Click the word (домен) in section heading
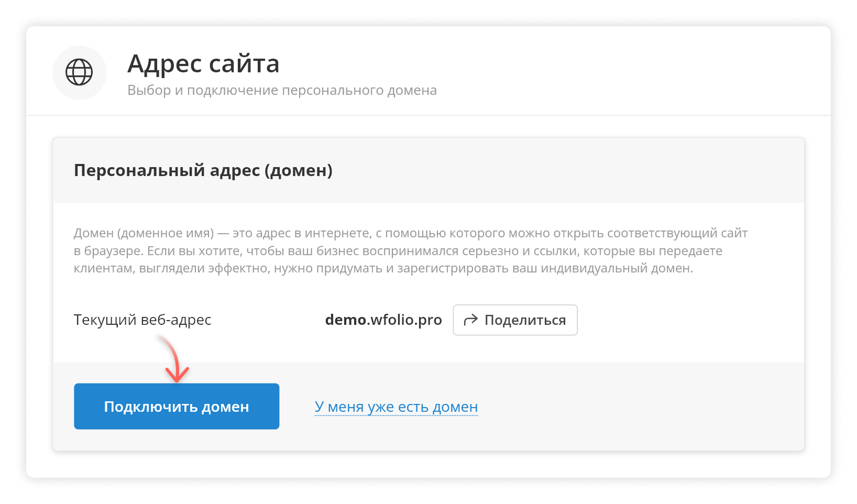The width and height of the screenshot is (857, 504). point(299,170)
